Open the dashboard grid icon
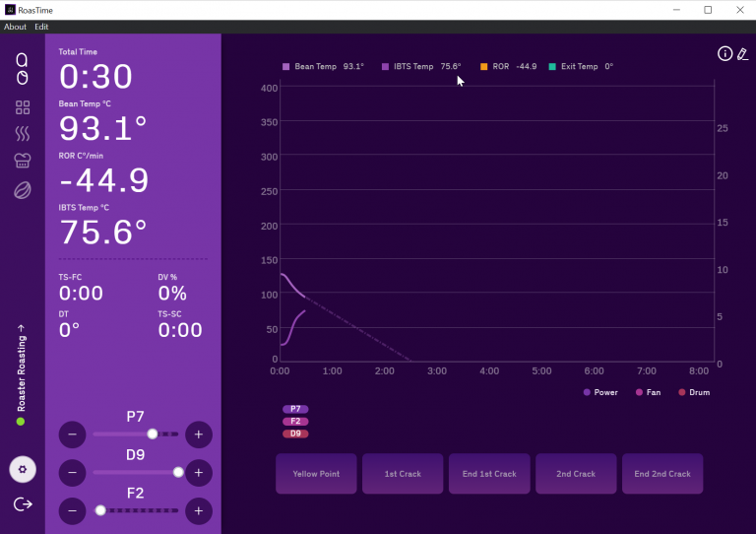 [23, 107]
